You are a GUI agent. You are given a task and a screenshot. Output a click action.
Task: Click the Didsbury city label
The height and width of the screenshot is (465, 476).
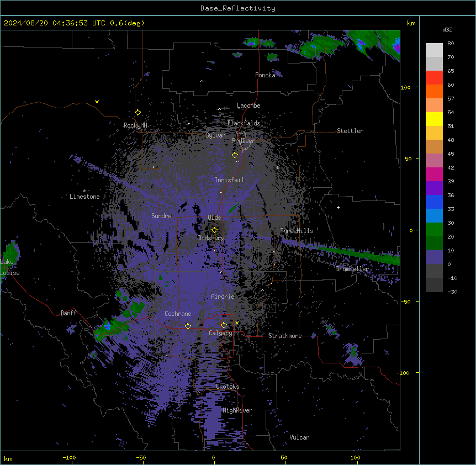point(211,238)
